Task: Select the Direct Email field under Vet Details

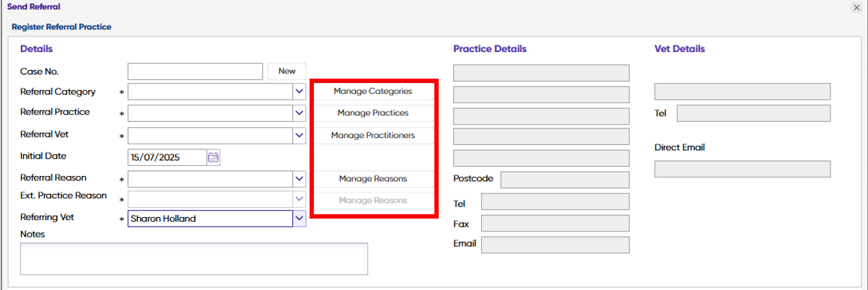Action: click(742, 169)
